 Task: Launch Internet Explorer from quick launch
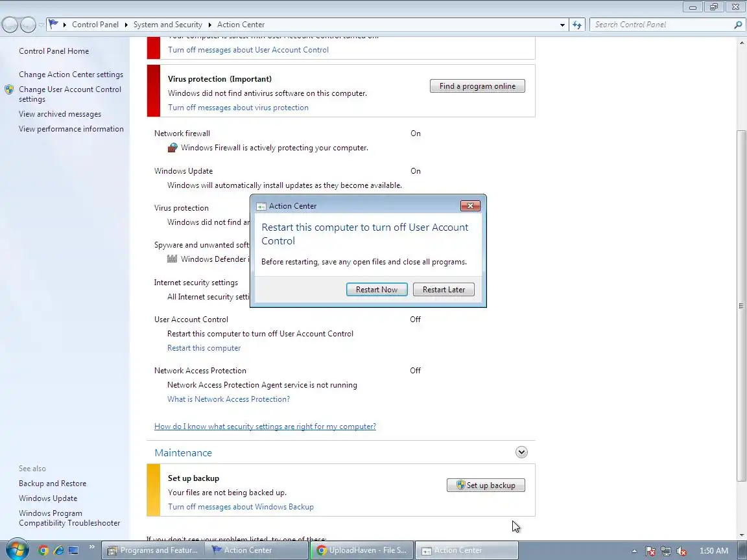click(x=58, y=550)
